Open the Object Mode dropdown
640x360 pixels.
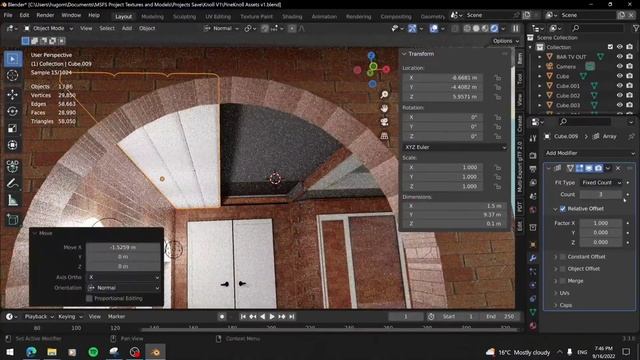(x=48, y=29)
